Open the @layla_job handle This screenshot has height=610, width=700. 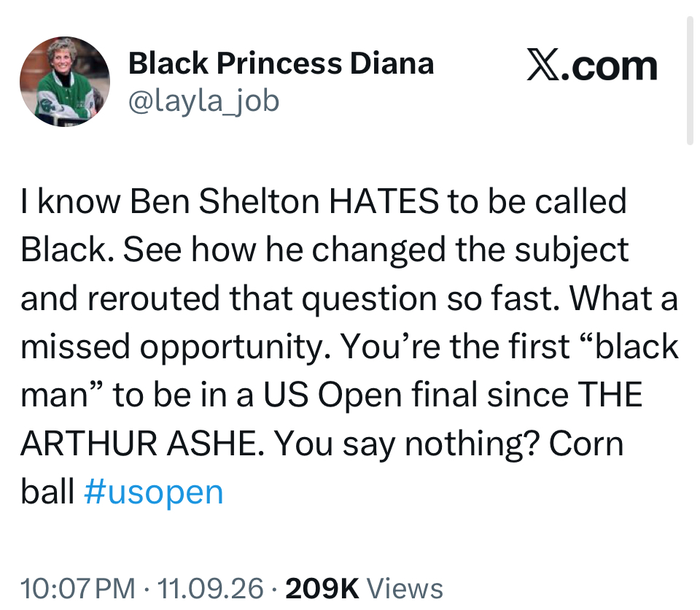(203, 101)
